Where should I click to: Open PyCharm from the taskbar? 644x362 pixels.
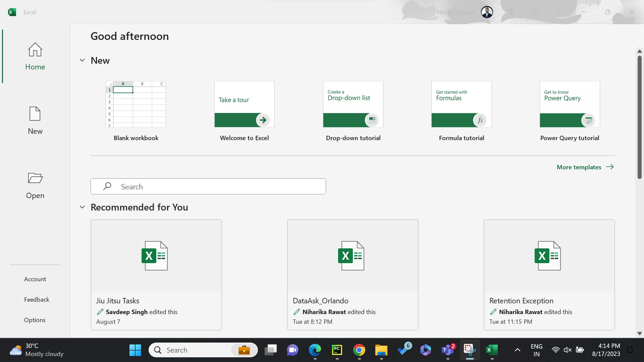(x=337, y=350)
